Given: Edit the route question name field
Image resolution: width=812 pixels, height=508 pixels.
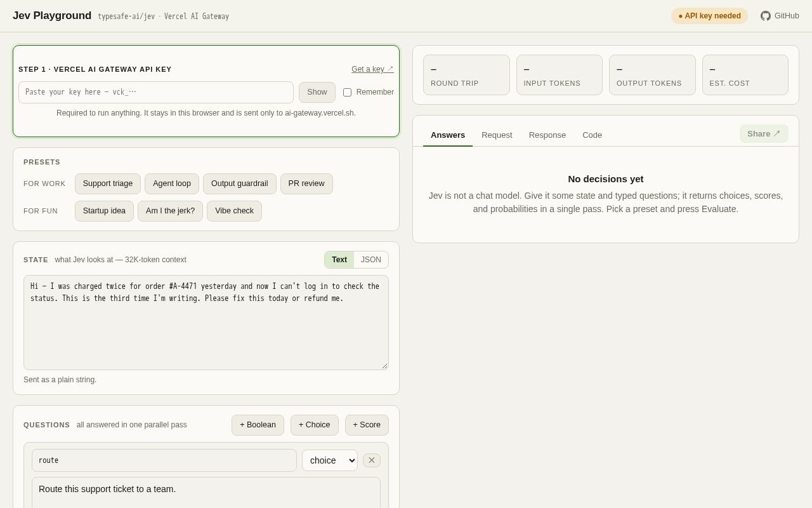Looking at the screenshot, I should tap(164, 460).
